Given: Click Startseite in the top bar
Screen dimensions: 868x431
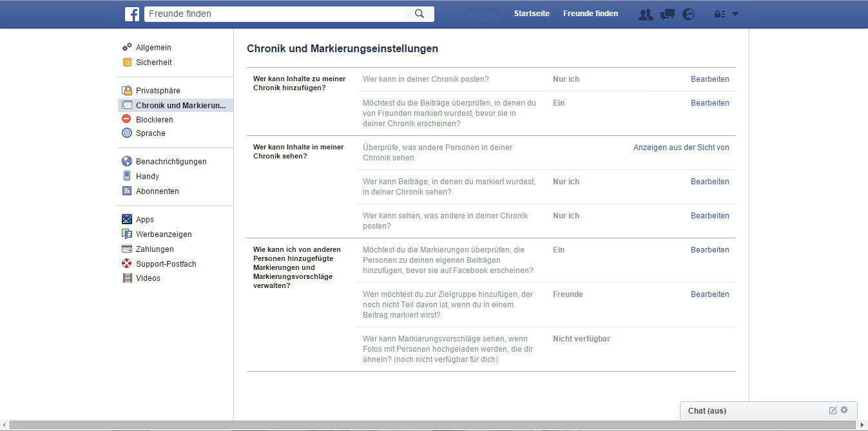Looking at the screenshot, I should 532,14.
